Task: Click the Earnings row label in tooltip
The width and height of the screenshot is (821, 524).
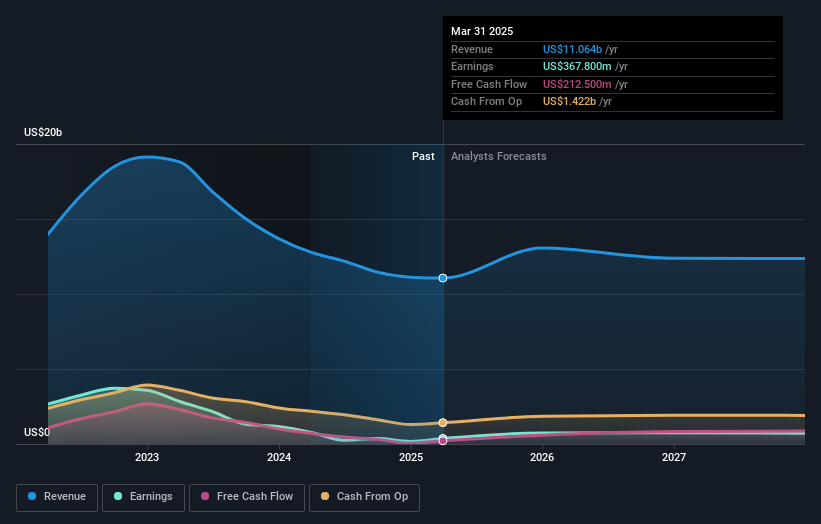Action: [x=472, y=66]
